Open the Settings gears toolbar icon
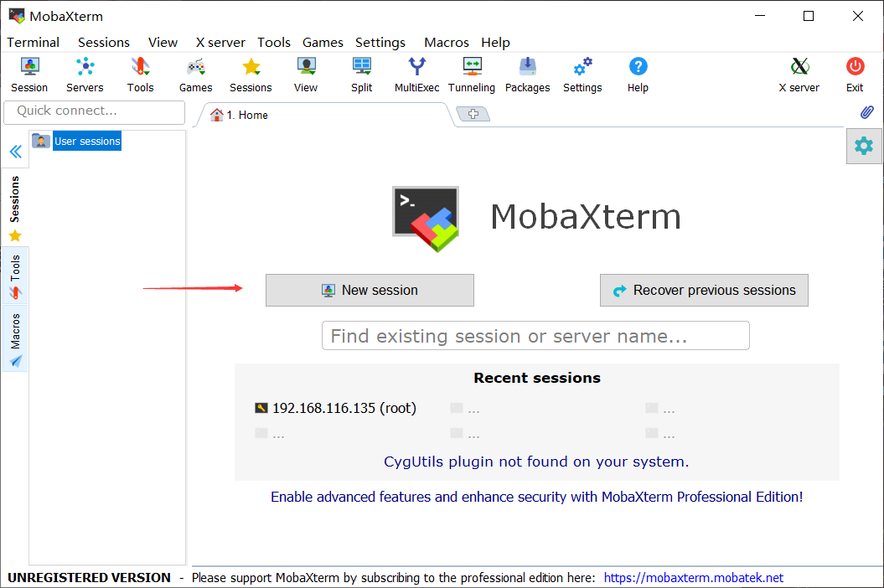The width and height of the screenshot is (884, 588). [x=582, y=75]
